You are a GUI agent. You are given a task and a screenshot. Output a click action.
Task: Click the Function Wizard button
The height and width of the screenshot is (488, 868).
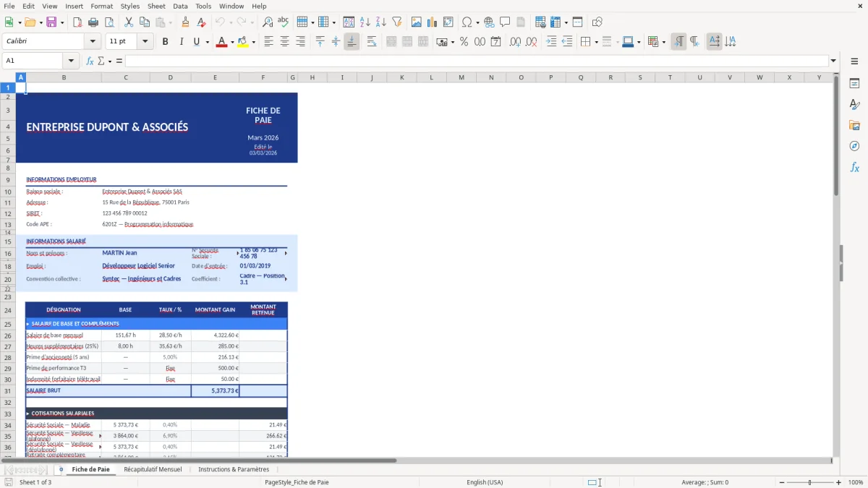coord(90,61)
